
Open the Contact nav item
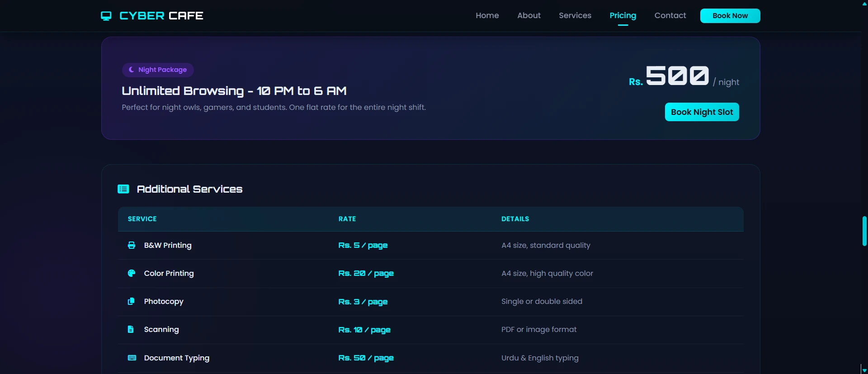pos(670,15)
